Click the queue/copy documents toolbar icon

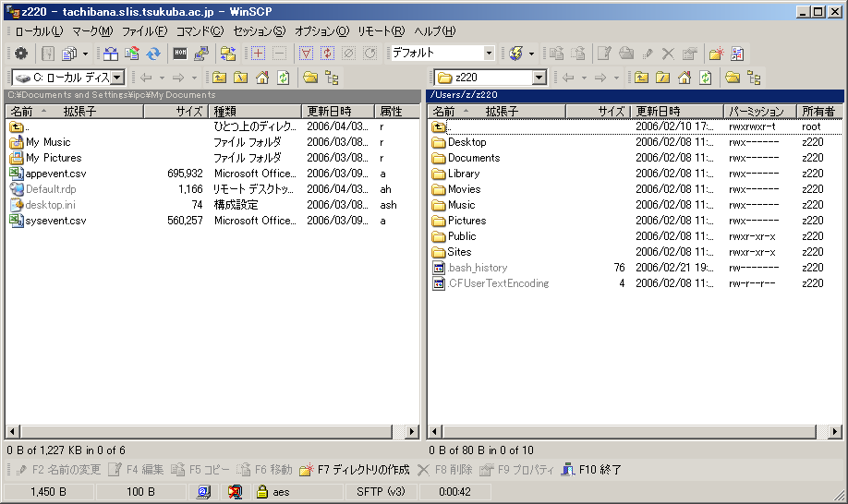coord(69,54)
